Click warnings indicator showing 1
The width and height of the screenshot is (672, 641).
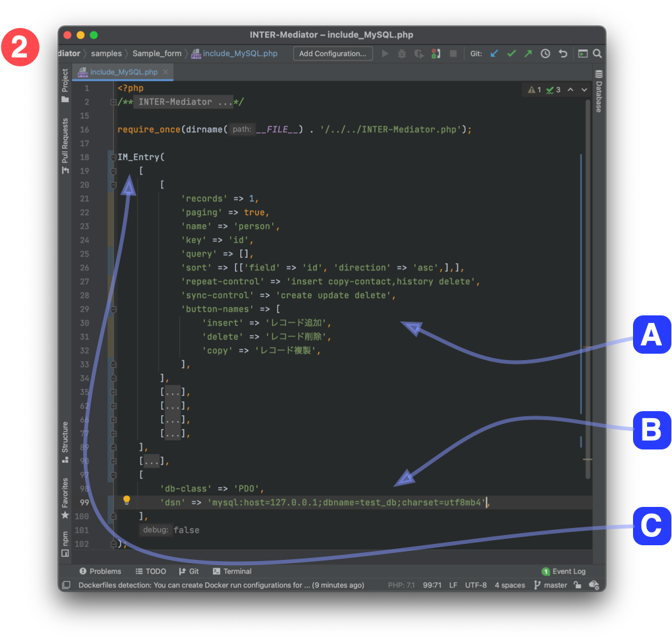tap(535, 90)
